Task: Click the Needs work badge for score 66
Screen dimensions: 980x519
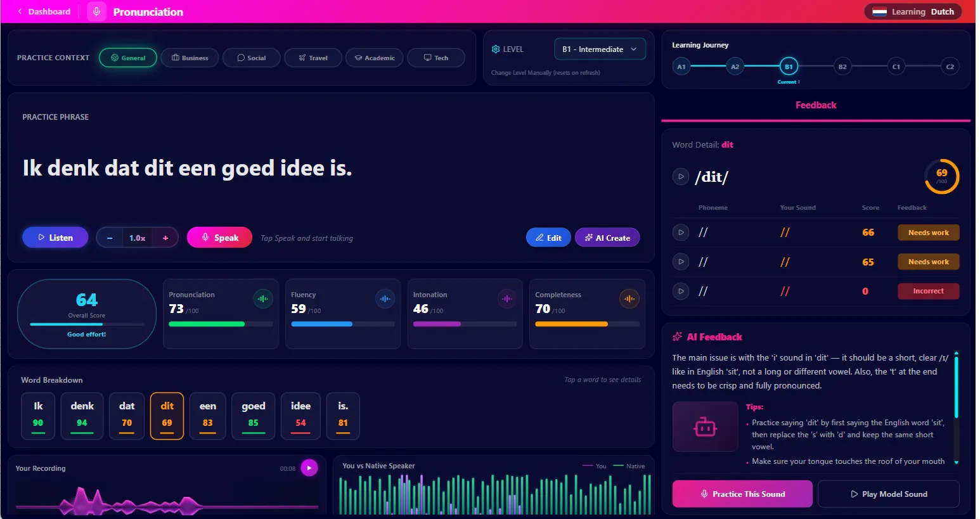Action: [928, 233]
